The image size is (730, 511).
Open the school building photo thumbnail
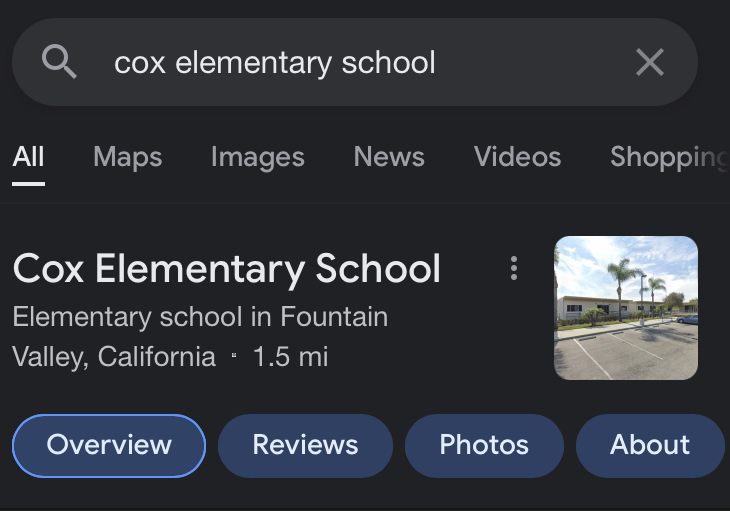[626, 308]
